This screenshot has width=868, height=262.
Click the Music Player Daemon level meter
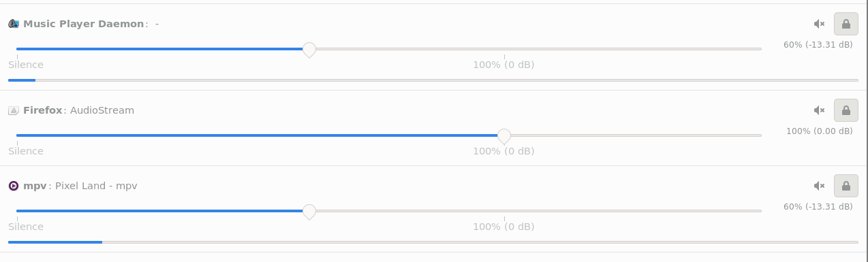[x=433, y=80]
